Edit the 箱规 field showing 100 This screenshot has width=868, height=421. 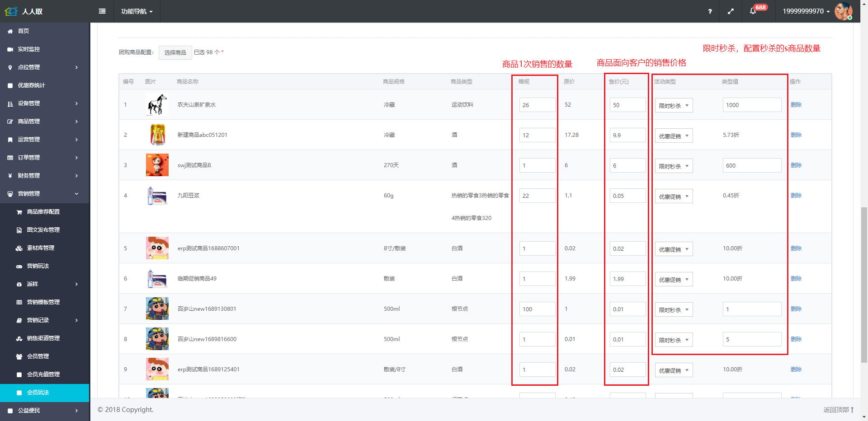pyautogui.click(x=537, y=309)
